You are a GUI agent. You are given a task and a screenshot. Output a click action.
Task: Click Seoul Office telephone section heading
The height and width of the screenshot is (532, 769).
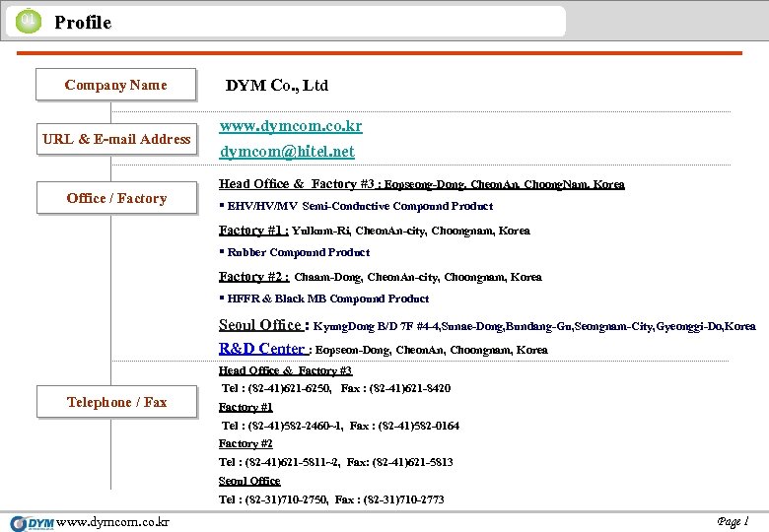click(x=249, y=481)
